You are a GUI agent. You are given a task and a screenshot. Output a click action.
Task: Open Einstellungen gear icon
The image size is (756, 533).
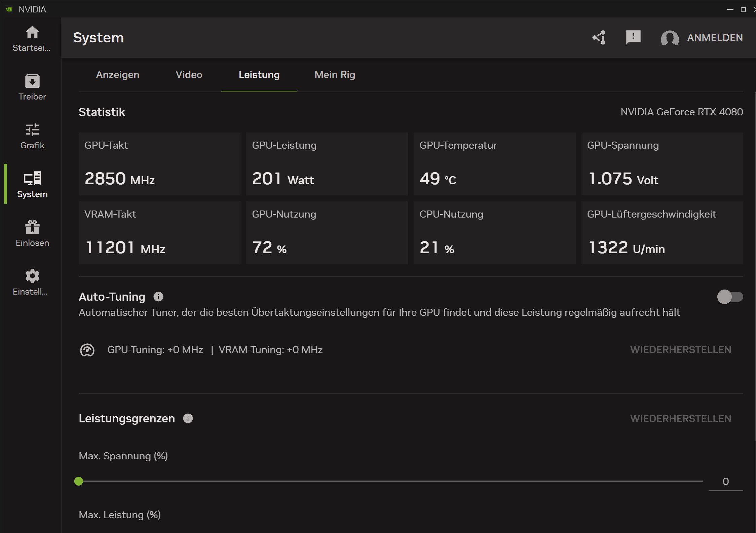pyautogui.click(x=32, y=276)
